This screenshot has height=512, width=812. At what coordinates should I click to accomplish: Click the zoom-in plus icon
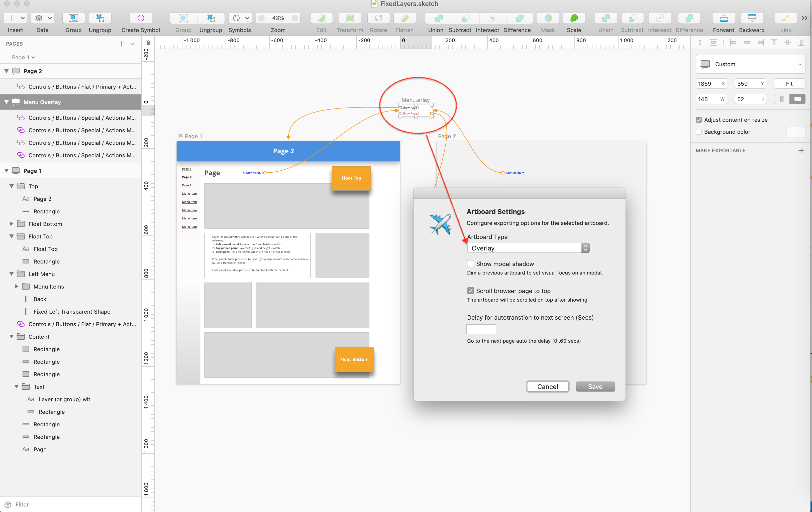[x=295, y=18]
